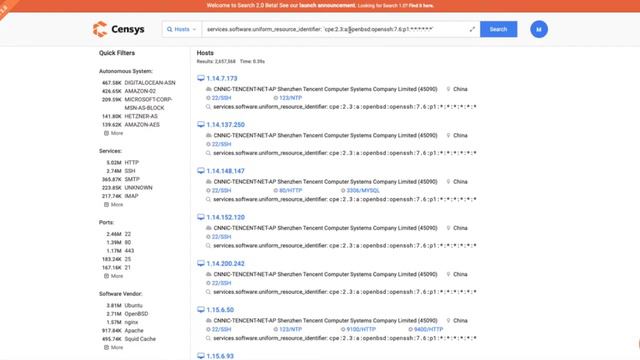Follow the Search 1.0 'Find it here' link
640x360 pixels.
coord(421,6)
